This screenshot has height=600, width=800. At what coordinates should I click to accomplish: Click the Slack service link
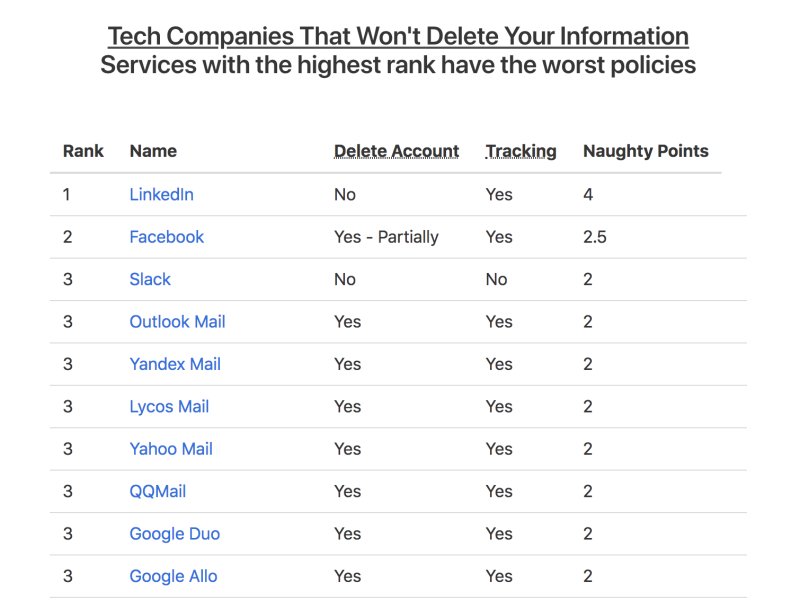click(x=150, y=279)
